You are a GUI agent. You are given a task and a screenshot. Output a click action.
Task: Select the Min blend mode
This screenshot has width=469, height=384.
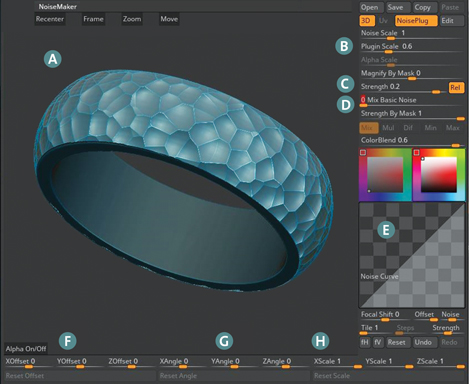pyautogui.click(x=431, y=128)
